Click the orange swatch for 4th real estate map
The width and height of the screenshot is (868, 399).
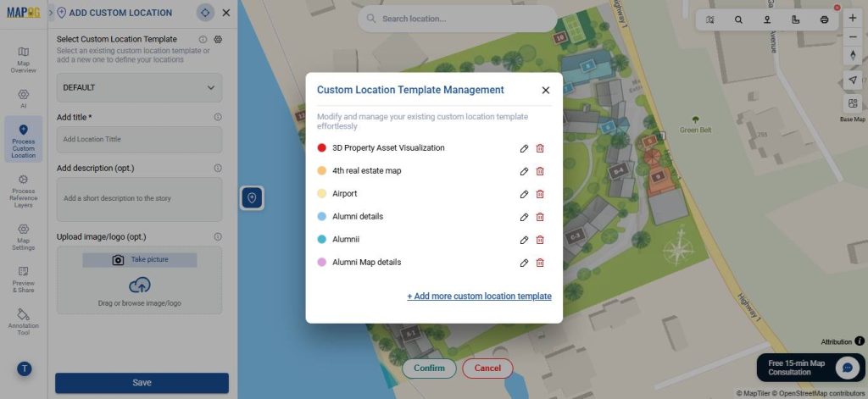click(x=321, y=171)
